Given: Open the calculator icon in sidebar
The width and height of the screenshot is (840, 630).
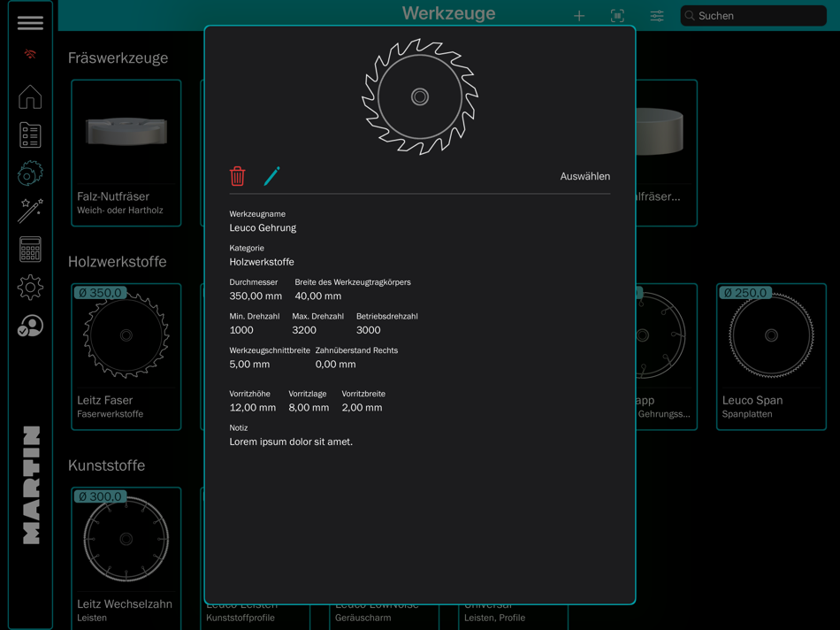Looking at the screenshot, I should pyautogui.click(x=30, y=250).
